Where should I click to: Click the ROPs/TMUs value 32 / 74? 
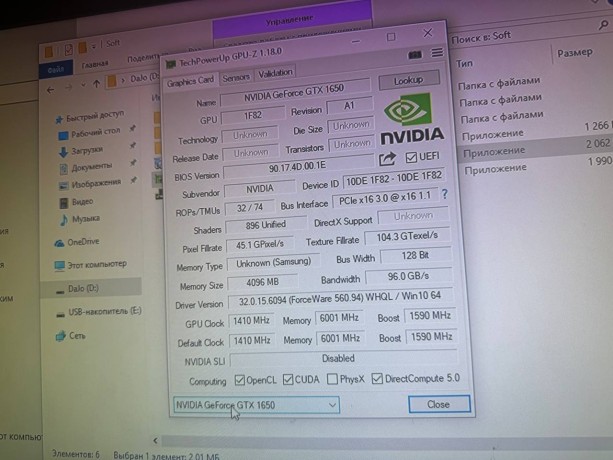250,208
